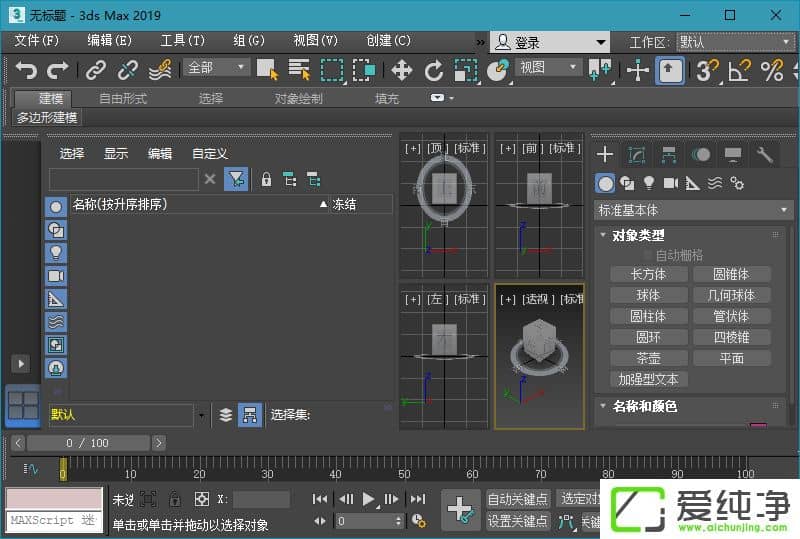This screenshot has width=800, height=539.
Task: Click the 0 / 100 time slider
Action: click(x=88, y=443)
